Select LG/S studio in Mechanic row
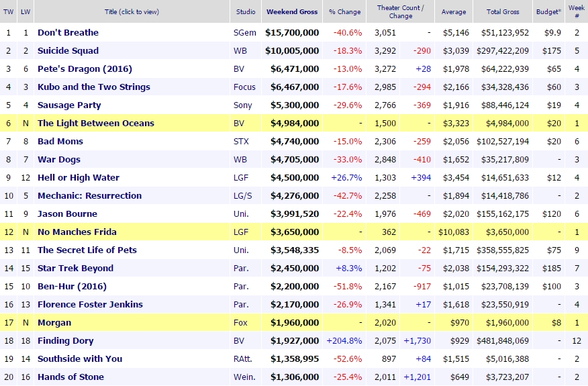The height and width of the screenshot is (386, 588). coord(242,196)
